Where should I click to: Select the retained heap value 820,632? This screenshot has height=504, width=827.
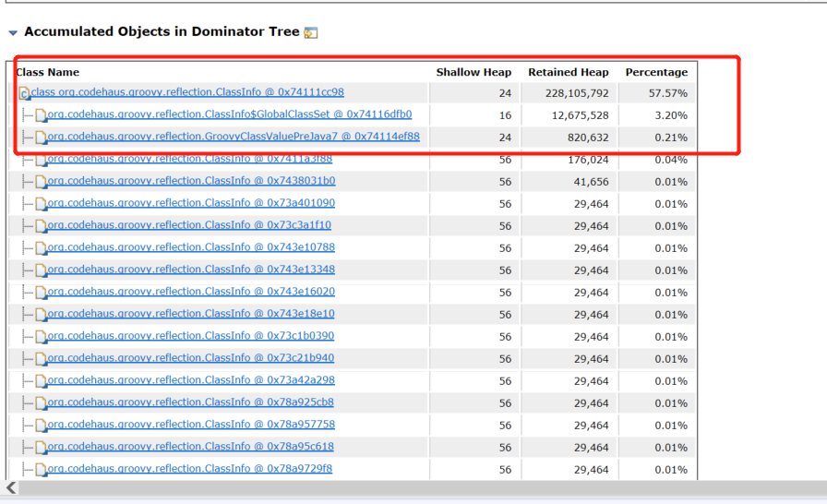pos(588,138)
